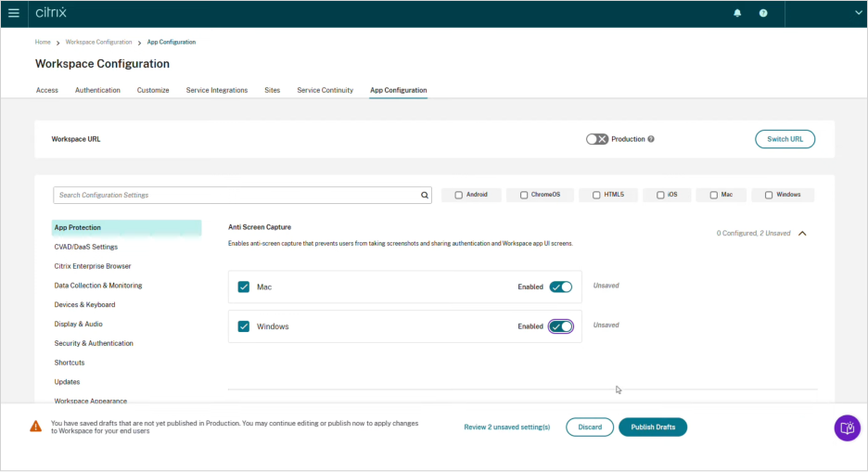
Task: Click the Production info help icon
Action: point(651,139)
